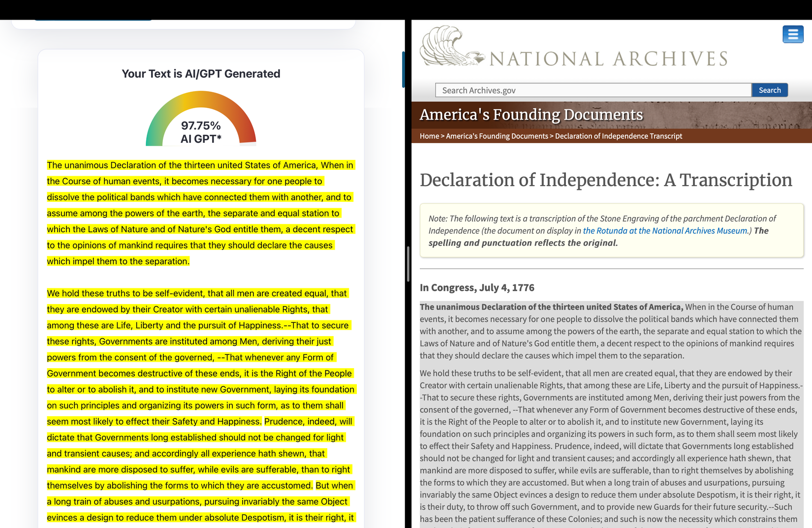Open America's Founding Documents breadcrumb
This screenshot has width=812, height=528.
[497, 136]
